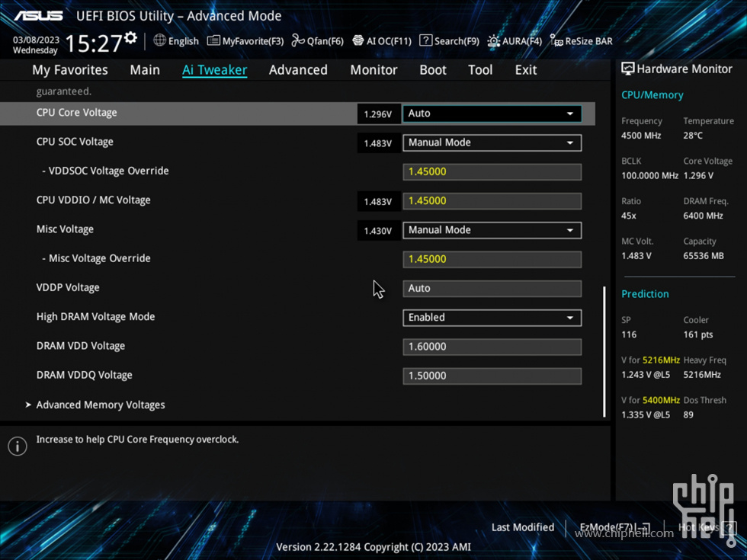Open the My Favorites tab
Image resolution: width=747 pixels, height=560 pixels.
(70, 70)
